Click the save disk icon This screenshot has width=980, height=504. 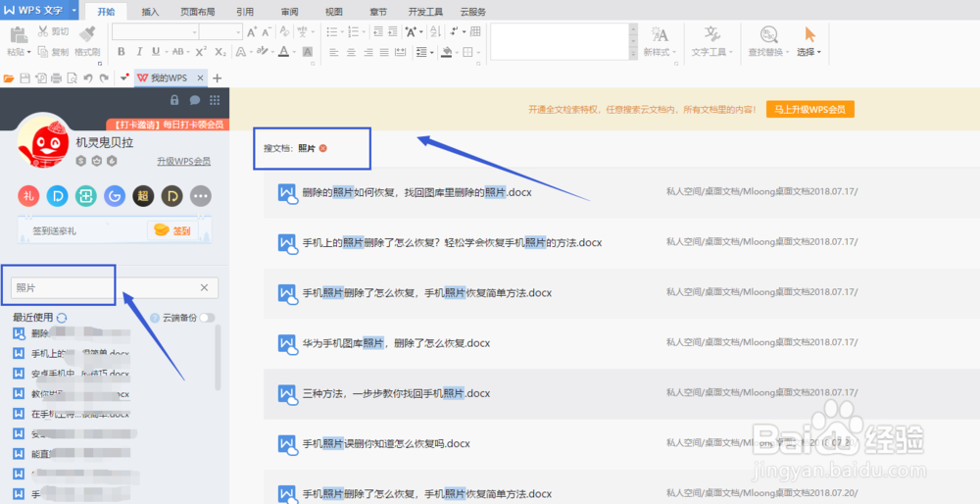click(25, 78)
